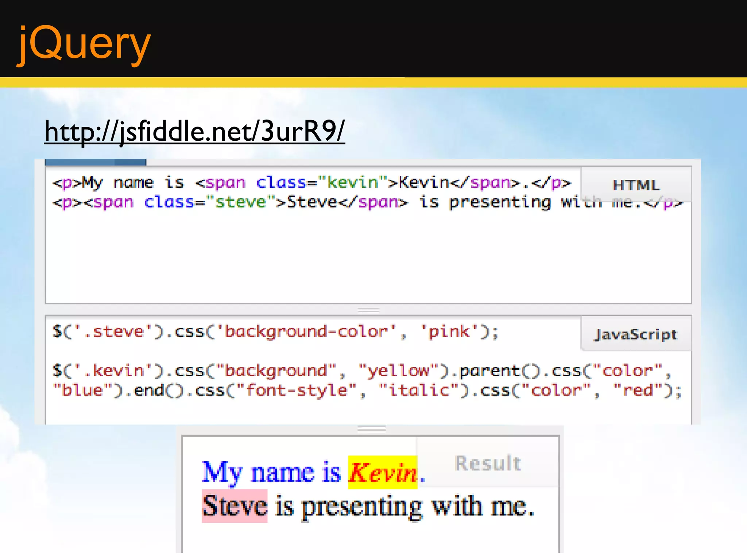Click the JavaScript panel label

(636, 334)
